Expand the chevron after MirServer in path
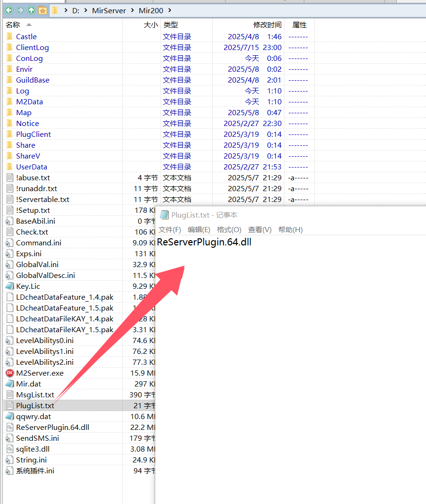This screenshot has width=426, height=504. tap(133, 10)
